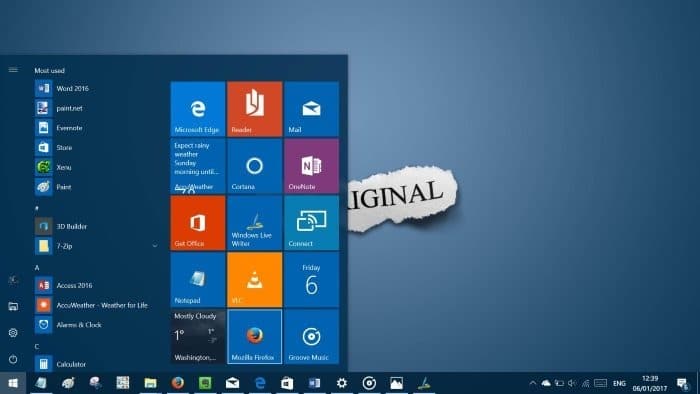This screenshot has height=394, width=700.
Task: Expand the Start menu hamburger button
Action: tap(13, 70)
